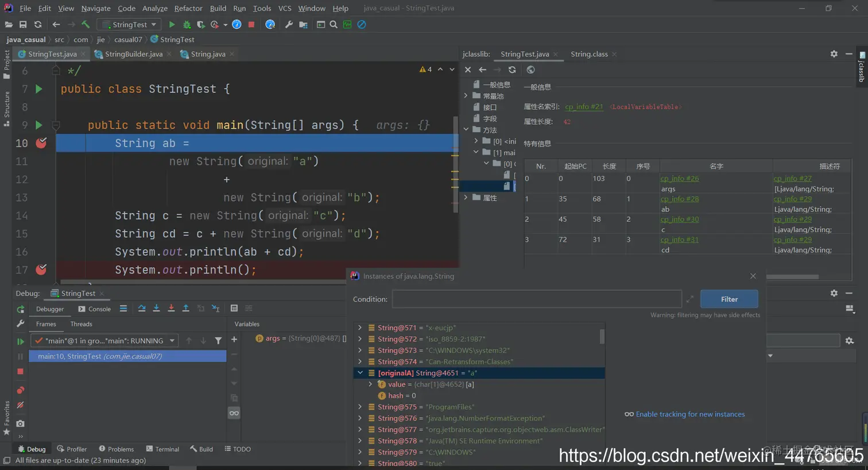
Task: Open the thread selector main RUNNING dropdown
Action: 104,341
